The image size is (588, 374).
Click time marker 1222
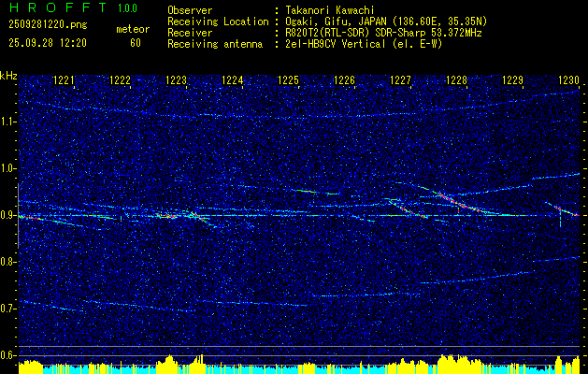120,79
